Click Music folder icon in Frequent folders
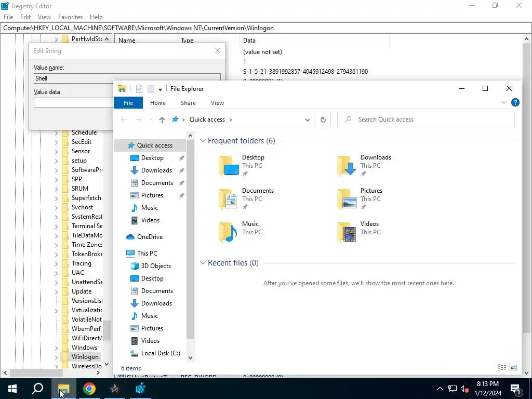This screenshot has width=532, height=399. 228,232
